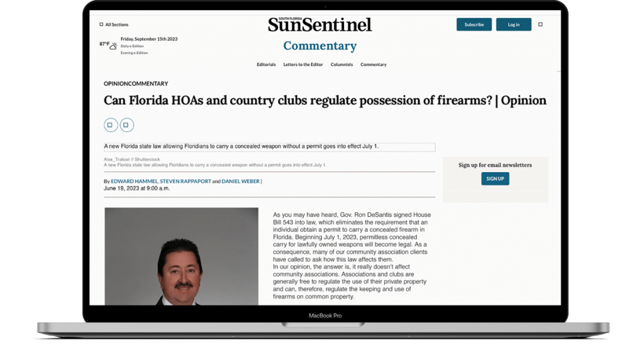
Task: Click the OPINIONCOMMENTARY label
Action: pos(136,84)
